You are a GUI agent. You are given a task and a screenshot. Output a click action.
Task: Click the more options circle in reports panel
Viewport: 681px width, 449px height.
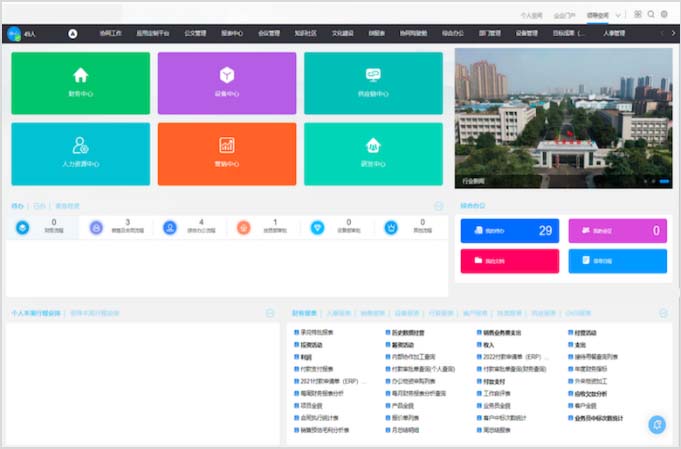pos(662,313)
